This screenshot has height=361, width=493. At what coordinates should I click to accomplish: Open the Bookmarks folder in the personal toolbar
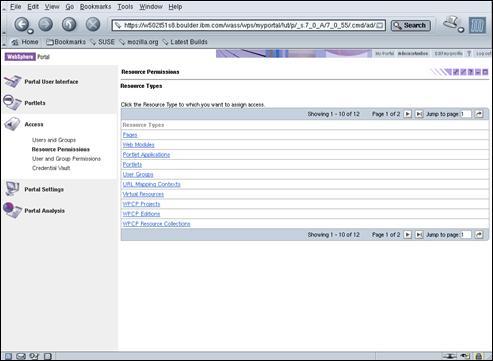pos(66,42)
